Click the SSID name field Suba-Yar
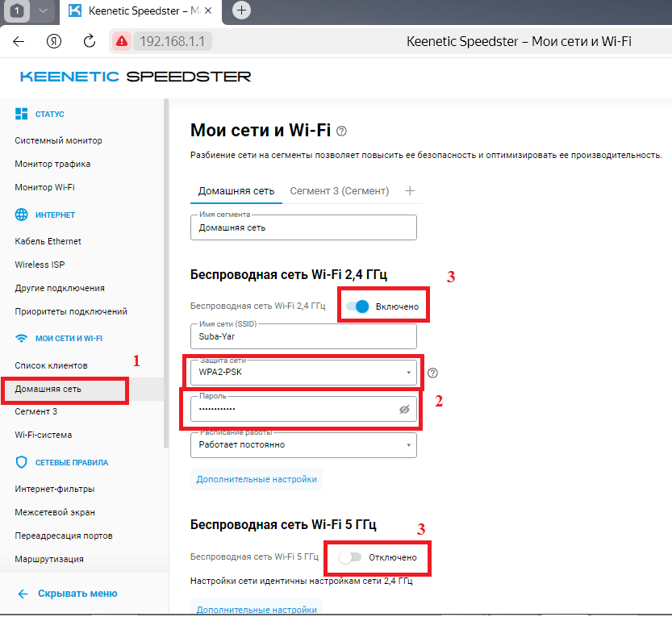672x617 pixels. [x=303, y=336]
